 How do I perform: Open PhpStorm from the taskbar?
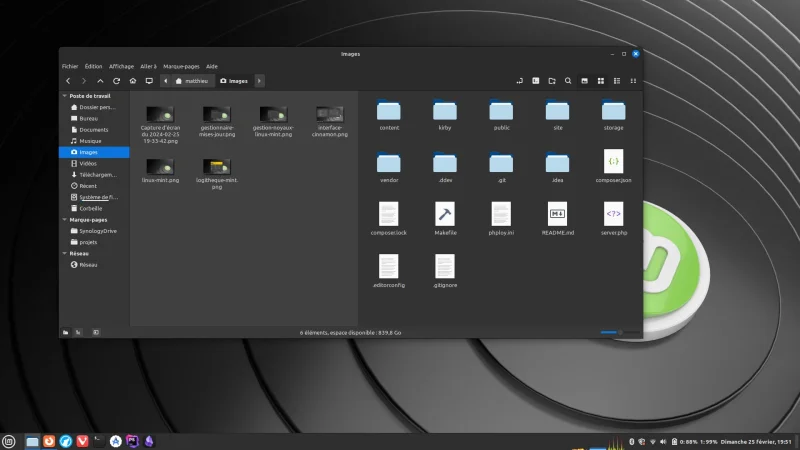(x=132, y=441)
